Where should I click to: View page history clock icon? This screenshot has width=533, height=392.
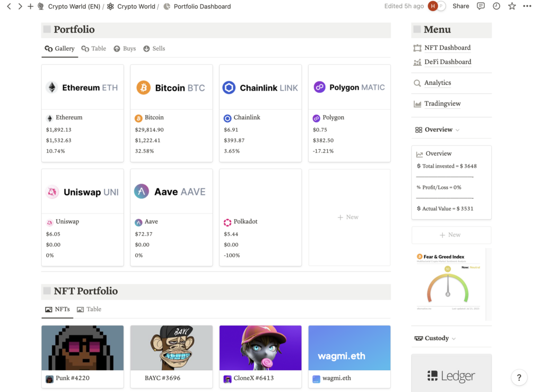pos(496,6)
